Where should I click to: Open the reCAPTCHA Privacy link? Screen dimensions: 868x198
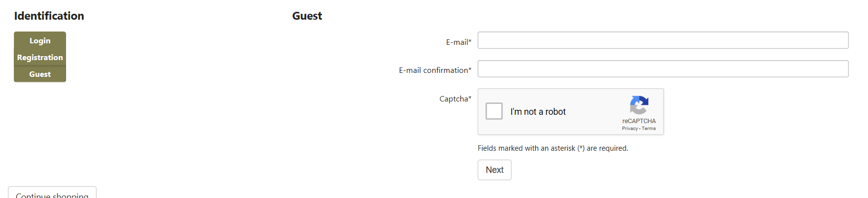629,129
